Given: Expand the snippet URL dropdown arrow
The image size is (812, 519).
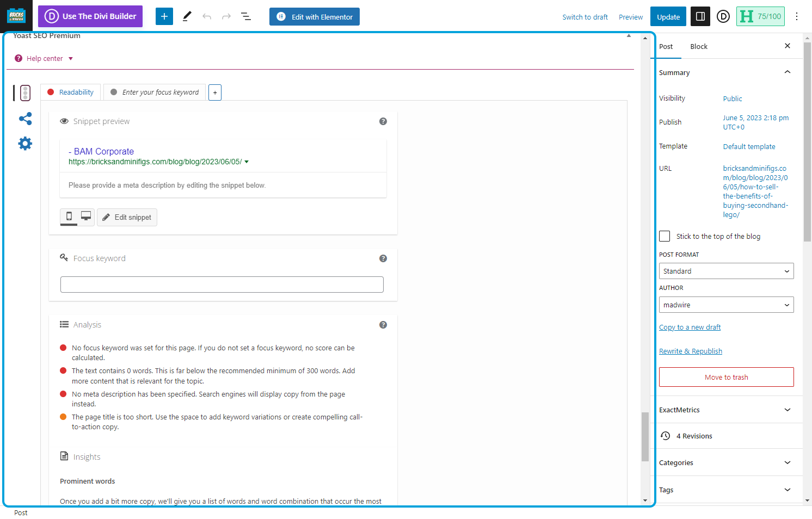Looking at the screenshot, I should [x=247, y=162].
